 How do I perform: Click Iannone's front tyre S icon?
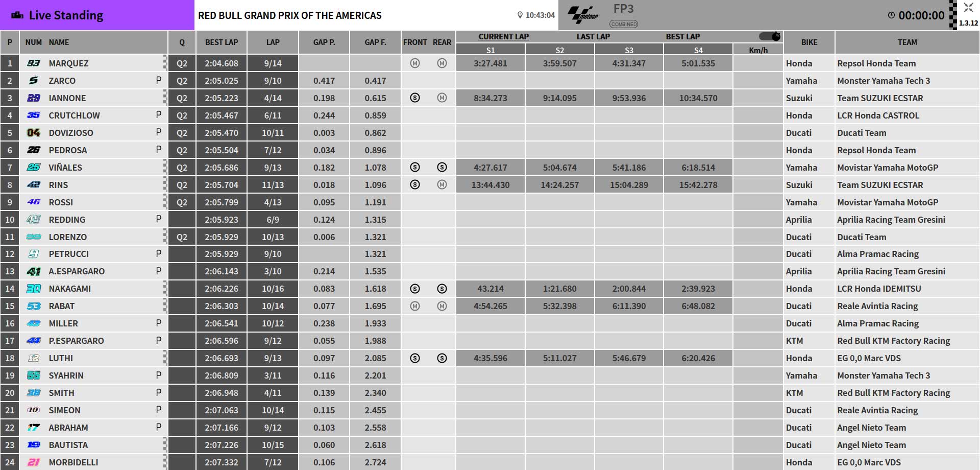[x=415, y=98]
